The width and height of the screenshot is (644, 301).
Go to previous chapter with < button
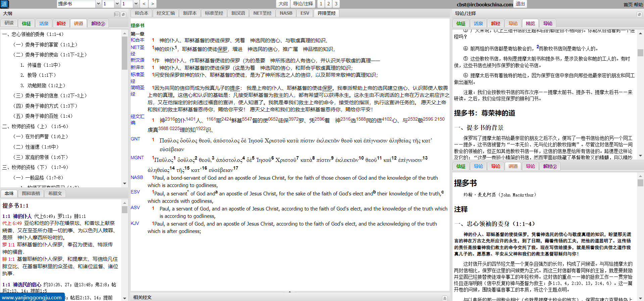point(144,4)
